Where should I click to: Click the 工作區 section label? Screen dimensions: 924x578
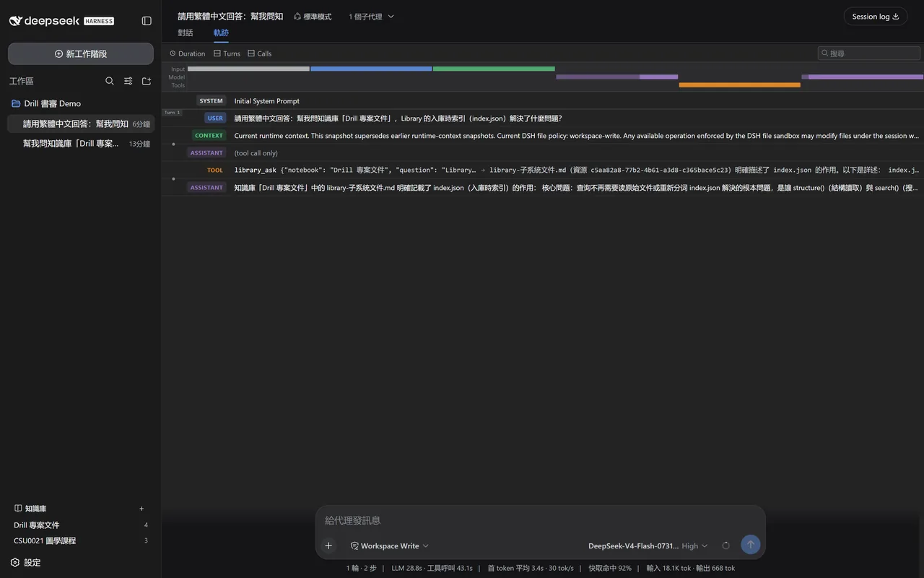click(22, 81)
